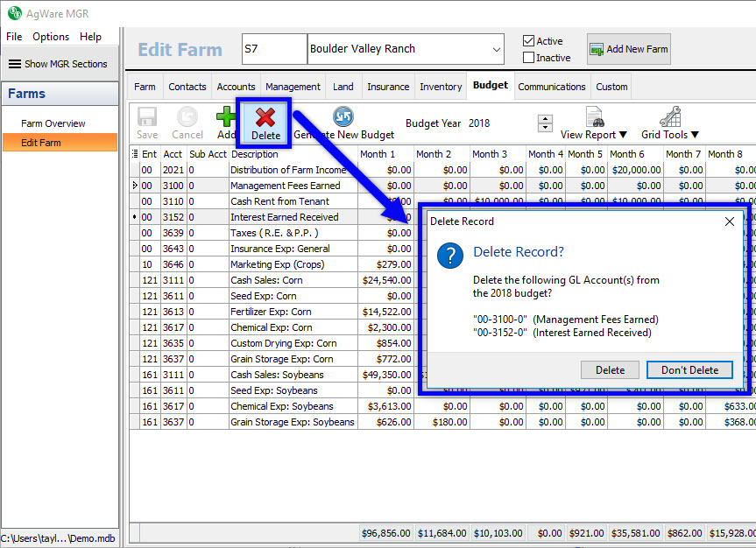The height and width of the screenshot is (548, 756).
Task: Close the Delete Record dialog
Action: [729, 221]
